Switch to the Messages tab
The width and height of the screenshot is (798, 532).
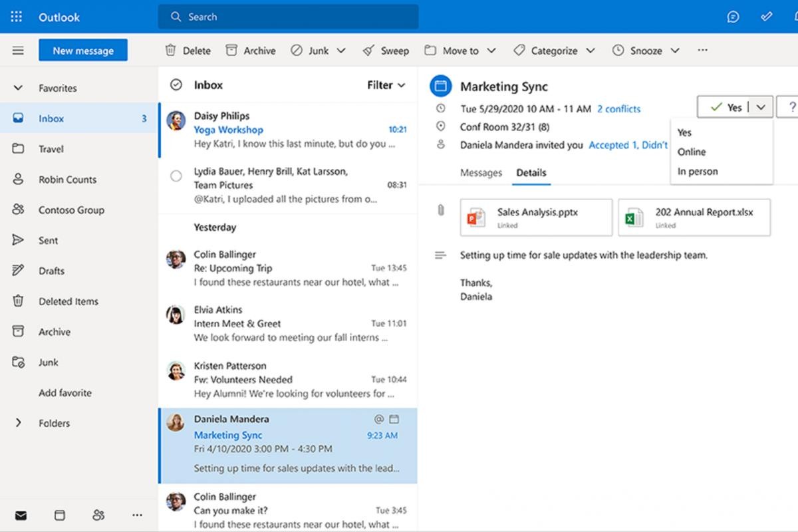tap(481, 173)
